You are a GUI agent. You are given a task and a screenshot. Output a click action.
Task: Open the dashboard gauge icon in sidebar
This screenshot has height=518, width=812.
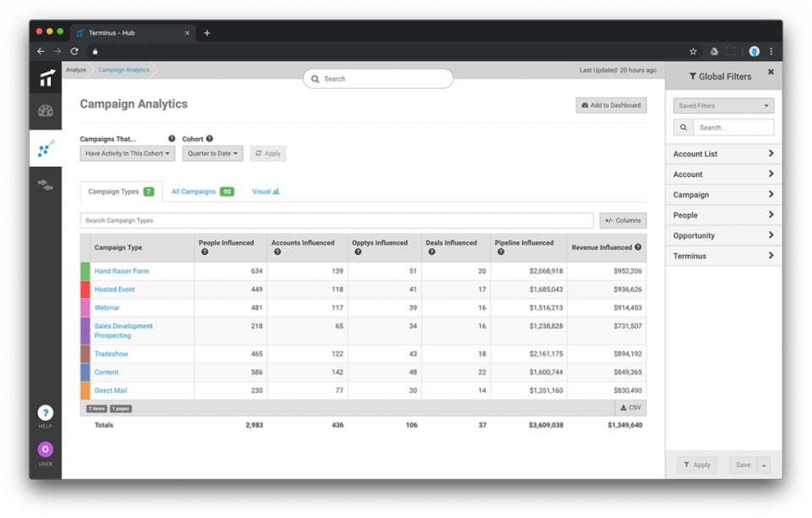tap(46, 111)
